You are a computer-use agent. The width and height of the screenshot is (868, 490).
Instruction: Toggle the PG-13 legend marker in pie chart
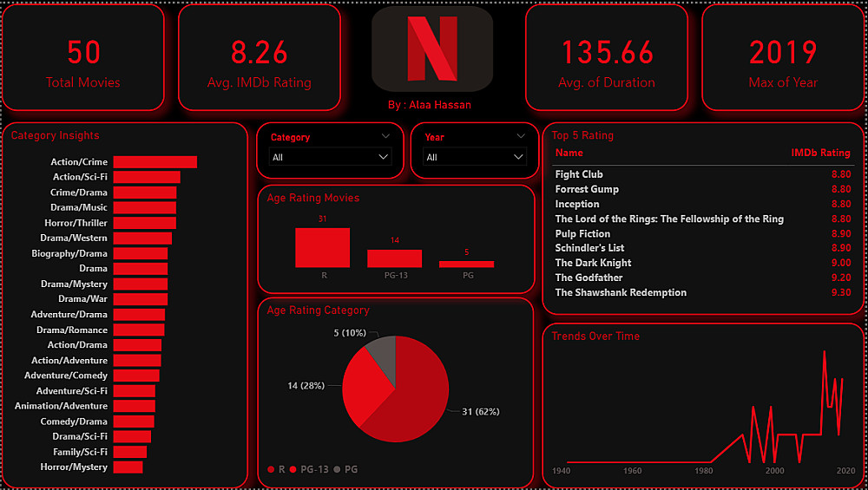(293, 469)
